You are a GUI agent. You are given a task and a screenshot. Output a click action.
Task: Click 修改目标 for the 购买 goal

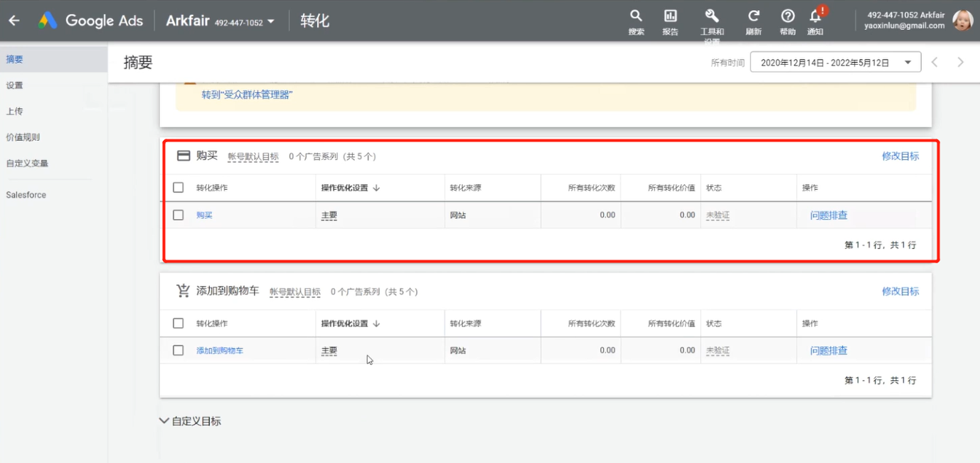point(900,156)
